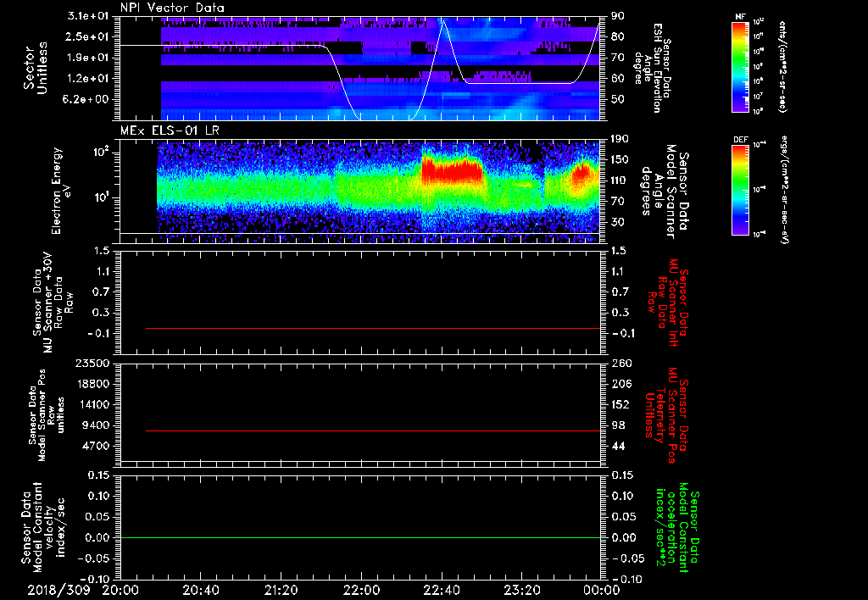Click the red line in Scanner Pos panel
Screen dimensions: 868x600
(x=373, y=431)
